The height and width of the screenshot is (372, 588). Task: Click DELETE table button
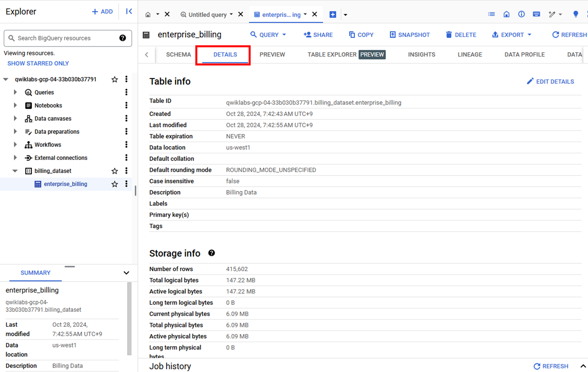point(461,35)
